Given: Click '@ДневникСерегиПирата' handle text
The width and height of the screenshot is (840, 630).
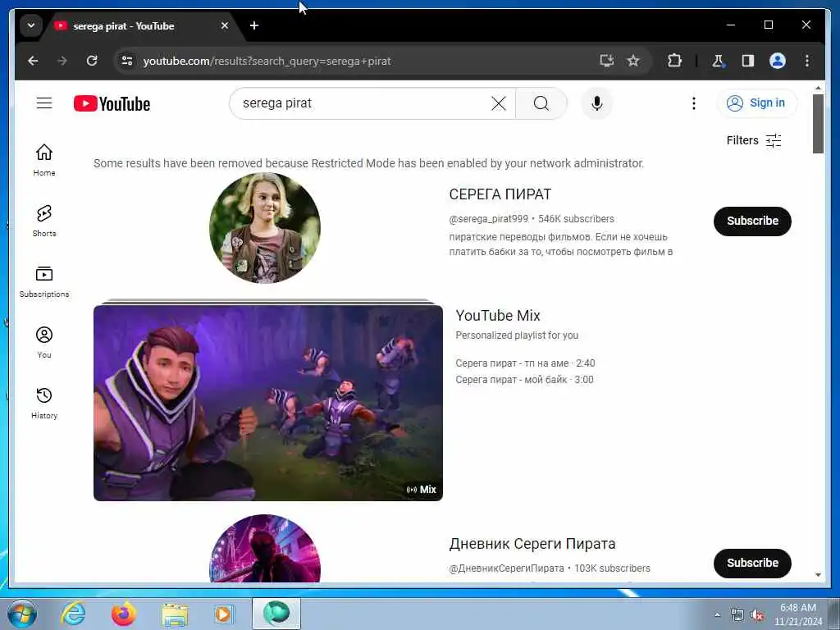Looking at the screenshot, I should pos(506,568).
